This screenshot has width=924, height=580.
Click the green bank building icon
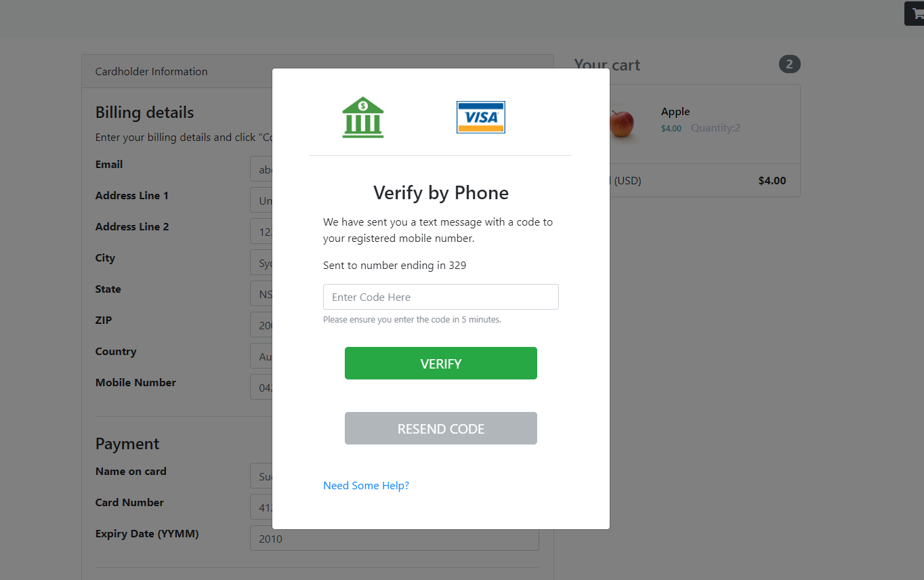pos(363,117)
